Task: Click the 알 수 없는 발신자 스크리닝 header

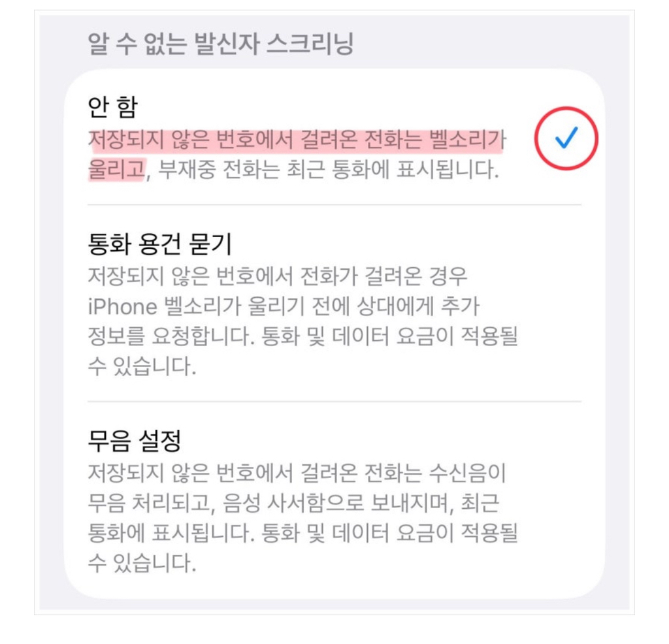Action: [x=221, y=44]
